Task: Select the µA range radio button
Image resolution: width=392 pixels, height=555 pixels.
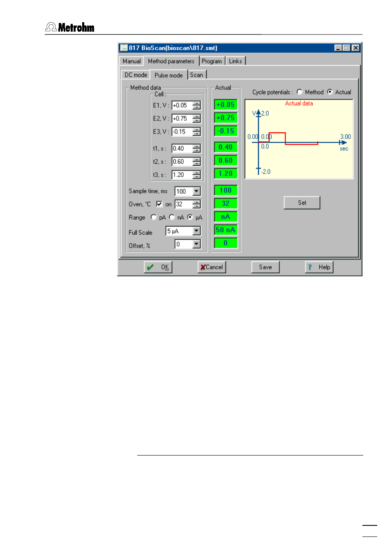Action: (x=190, y=217)
